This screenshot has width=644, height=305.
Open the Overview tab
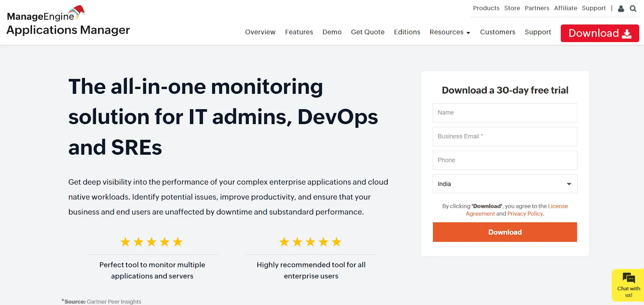point(260,32)
